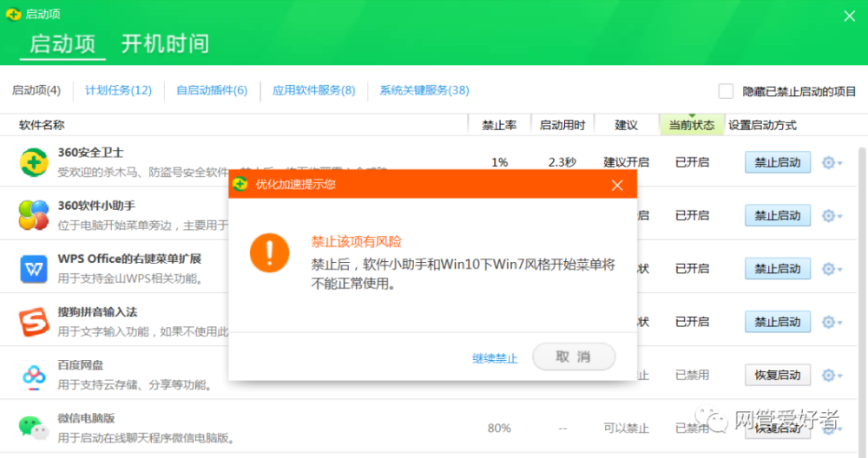Click the 软件名称 column header
The image size is (868, 458).
click(x=42, y=126)
